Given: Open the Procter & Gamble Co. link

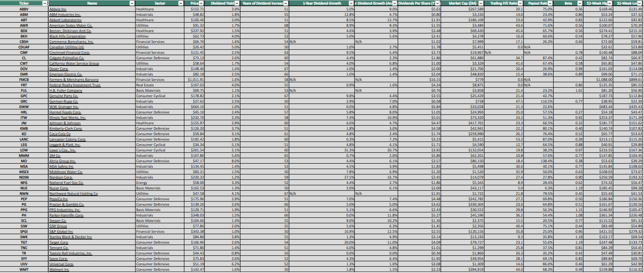Looking at the screenshot, I should coord(67,204).
